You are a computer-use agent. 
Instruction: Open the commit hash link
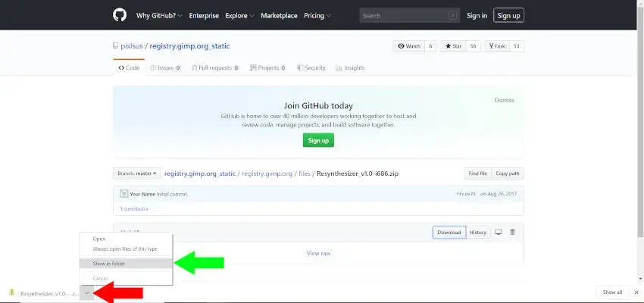466,194
